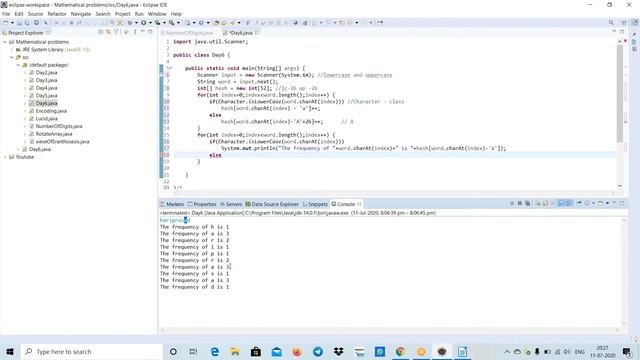This screenshot has height=360, width=640.
Task: Click the filter icon in Project Explorer toolbar
Action: click(x=116, y=32)
